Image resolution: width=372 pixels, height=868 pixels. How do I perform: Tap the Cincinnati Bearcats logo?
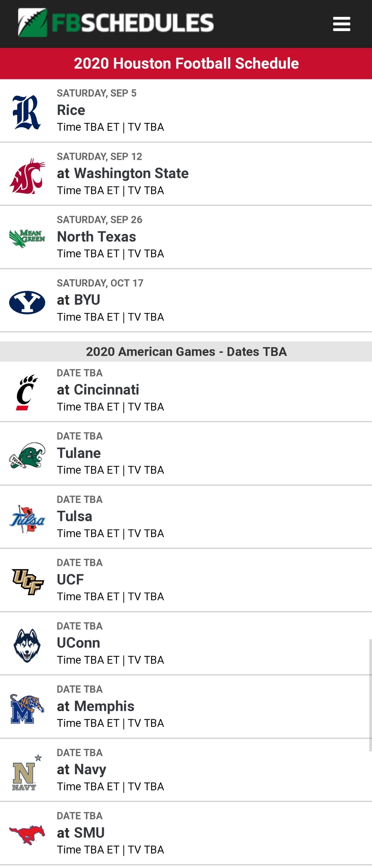point(27,392)
